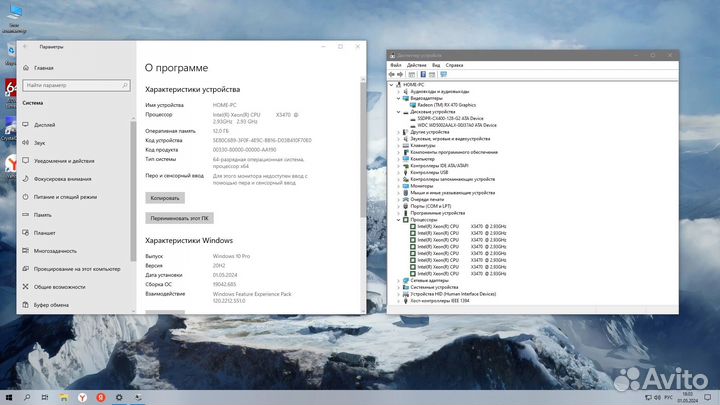Expand the Другие устройства node

pos(399,132)
